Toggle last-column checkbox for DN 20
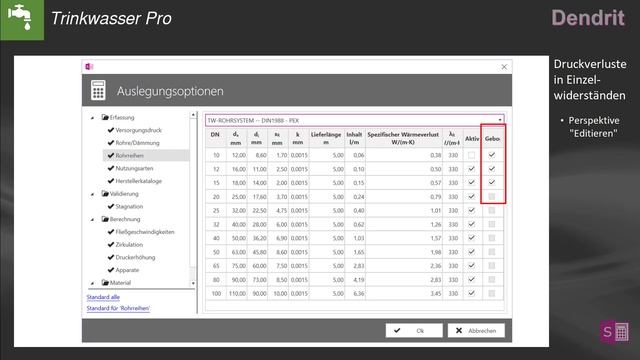This screenshot has width=640, height=360. click(492, 196)
